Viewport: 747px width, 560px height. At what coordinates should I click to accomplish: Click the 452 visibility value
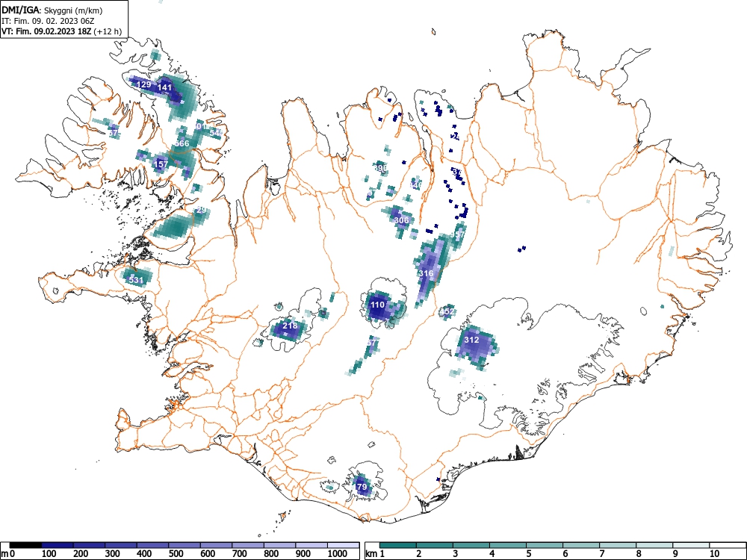447,312
